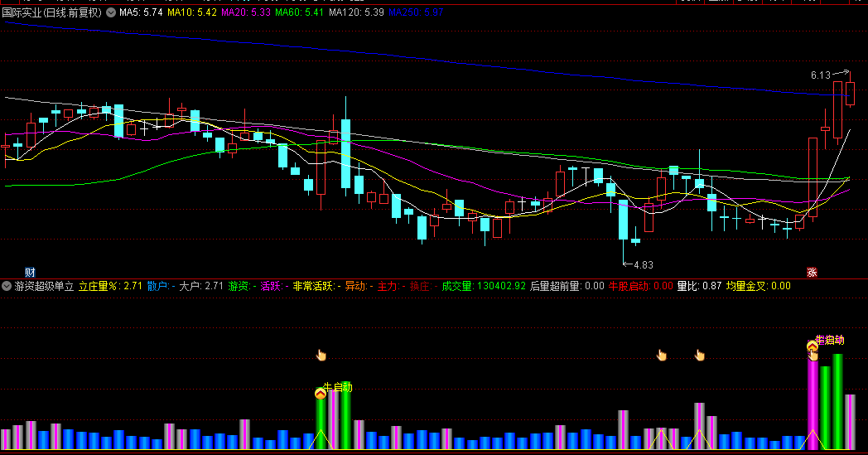
Task: Select the MA120: 5.39 indicator label
Action: point(356,12)
